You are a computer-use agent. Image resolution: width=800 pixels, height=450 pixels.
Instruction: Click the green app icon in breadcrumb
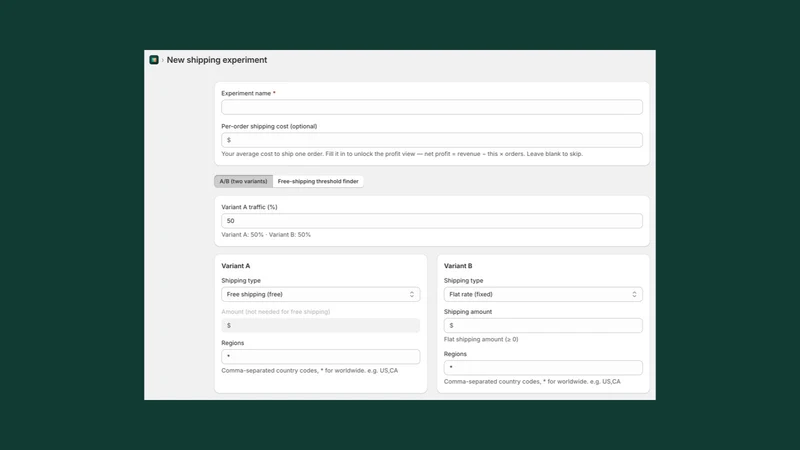coord(154,60)
